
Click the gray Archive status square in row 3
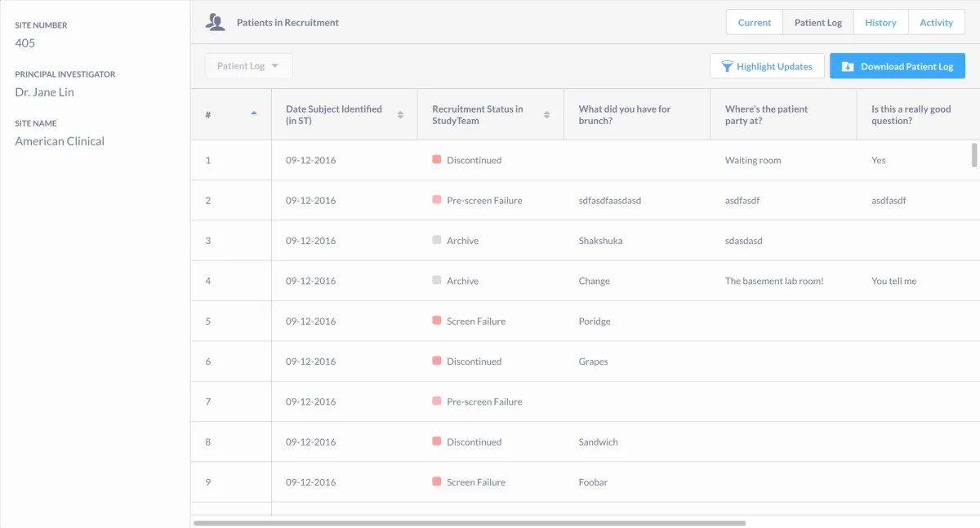(x=434, y=240)
